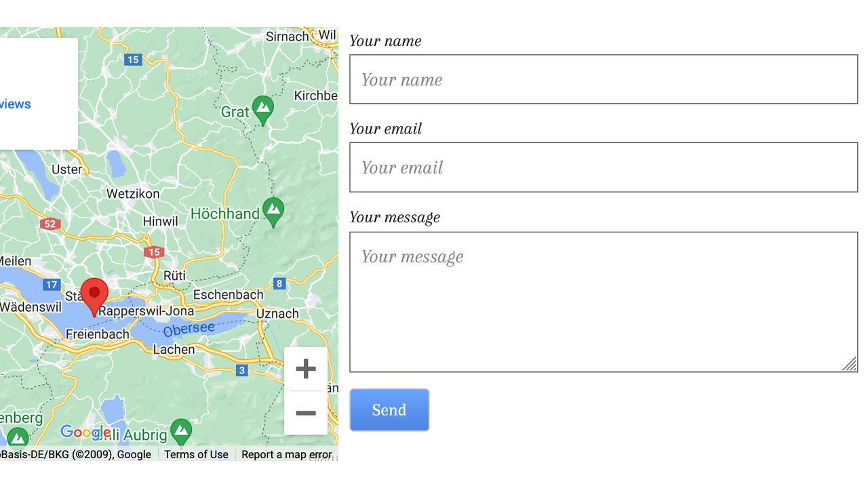Click the Google logo on the map
Viewport: 868px width, 488px height.
pyautogui.click(x=83, y=433)
